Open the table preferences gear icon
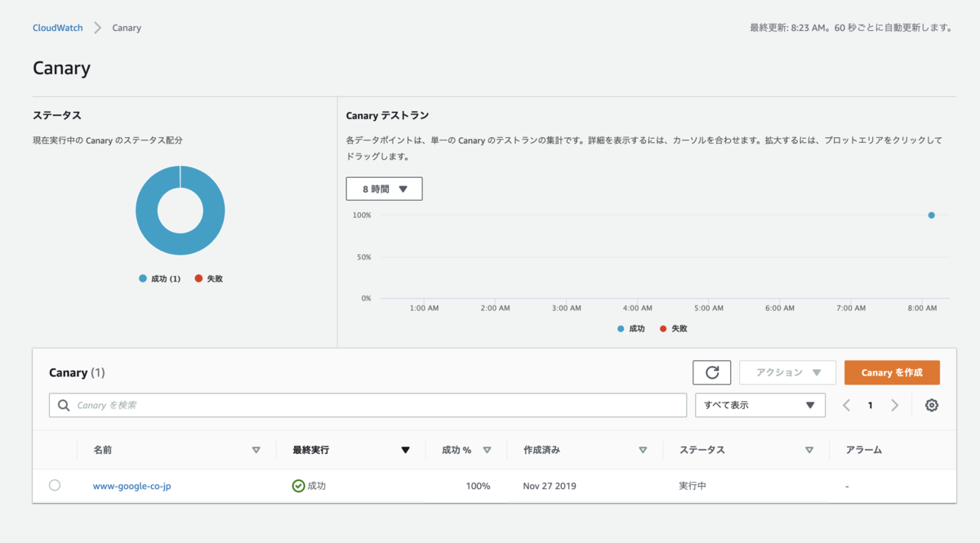The width and height of the screenshot is (980, 543). 931,404
